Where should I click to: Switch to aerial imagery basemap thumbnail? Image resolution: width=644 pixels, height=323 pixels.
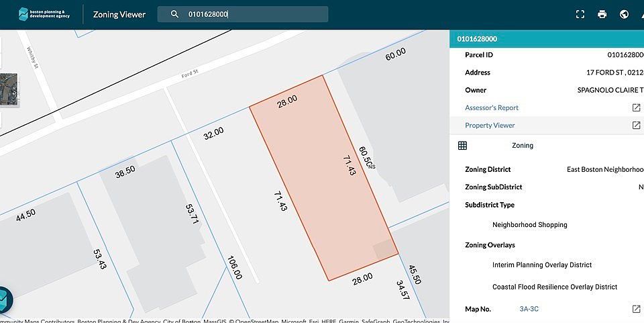pos(9,91)
